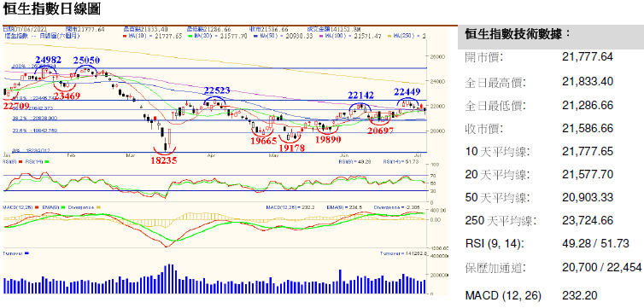Click the 恒生指數日線圖 title

(52, 9)
